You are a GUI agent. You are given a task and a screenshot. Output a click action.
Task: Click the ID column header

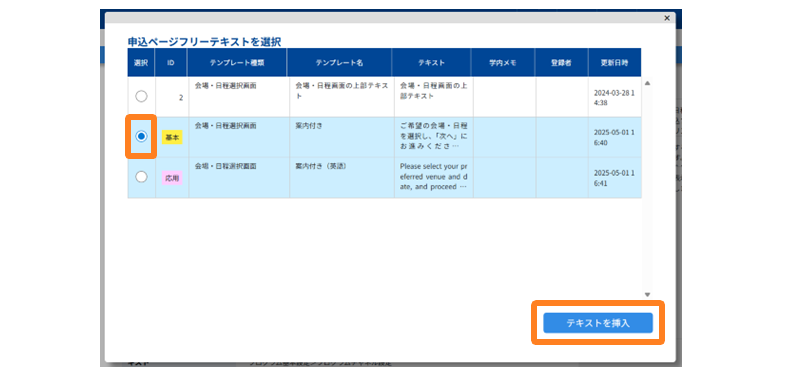tap(171, 62)
